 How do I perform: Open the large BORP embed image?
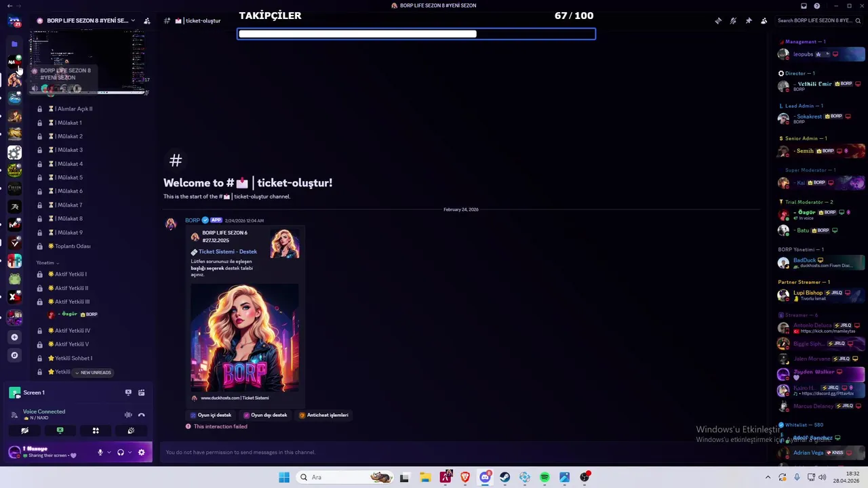point(245,338)
